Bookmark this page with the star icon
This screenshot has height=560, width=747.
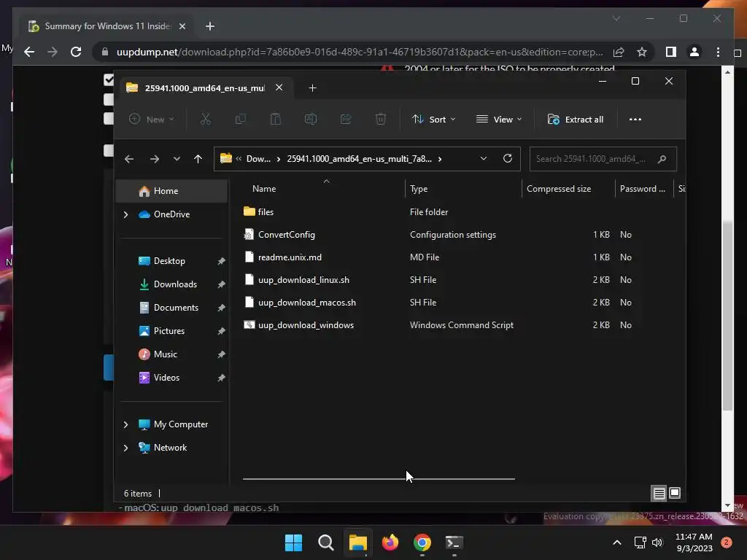point(642,52)
